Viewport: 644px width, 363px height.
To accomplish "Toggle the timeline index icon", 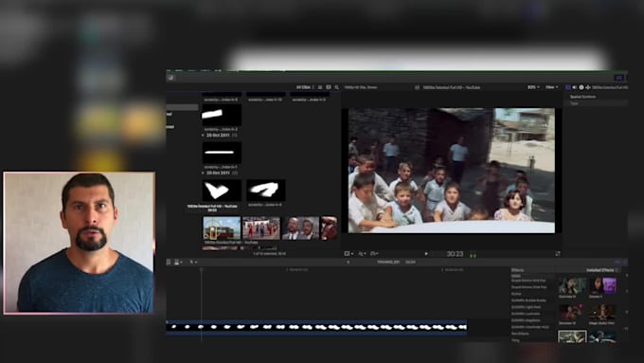I will coord(169,262).
